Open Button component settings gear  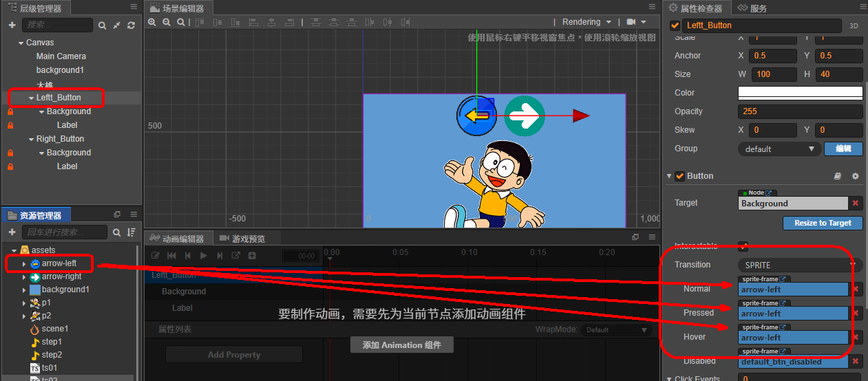coord(856,176)
